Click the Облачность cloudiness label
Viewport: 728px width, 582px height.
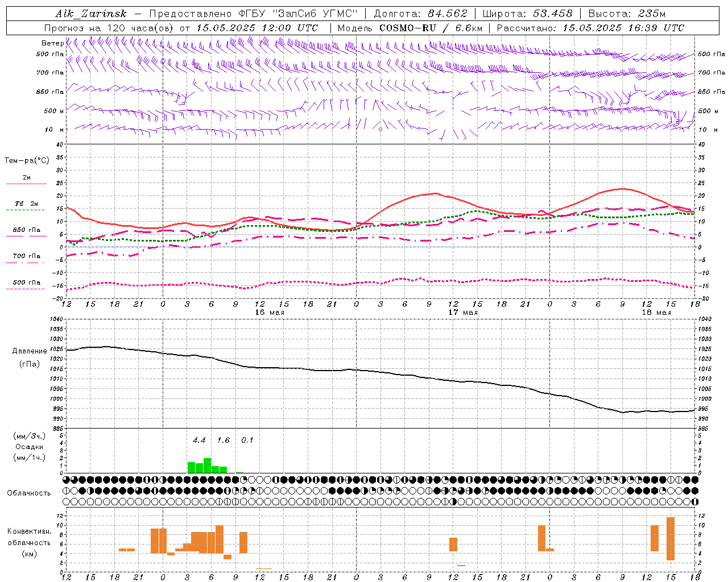click(x=29, y=493)
